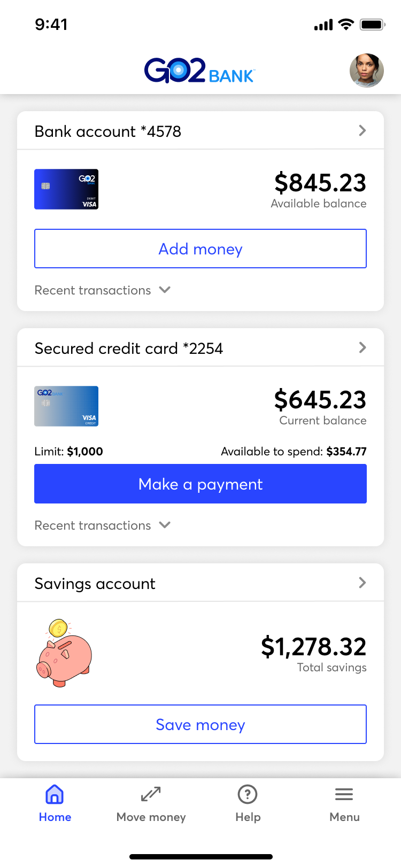This screenshot has height=868, width=401.
Task: Tap the $845.23 available balance
Action: [x=320, y=183]
